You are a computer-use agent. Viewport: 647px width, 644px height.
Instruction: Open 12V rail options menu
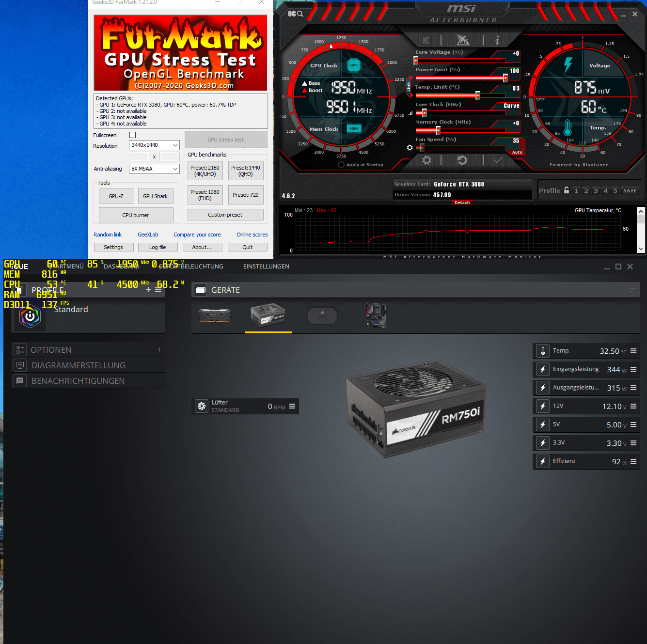tap(633, 406)
